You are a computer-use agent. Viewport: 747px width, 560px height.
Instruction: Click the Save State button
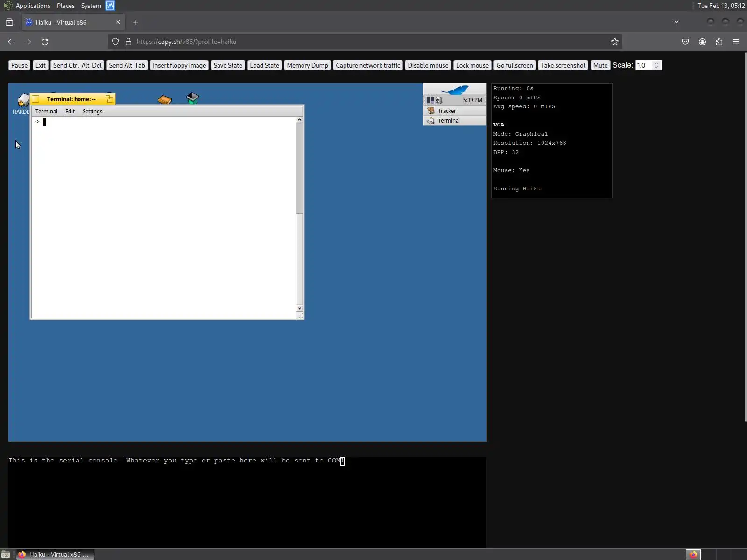pos(228,65)
